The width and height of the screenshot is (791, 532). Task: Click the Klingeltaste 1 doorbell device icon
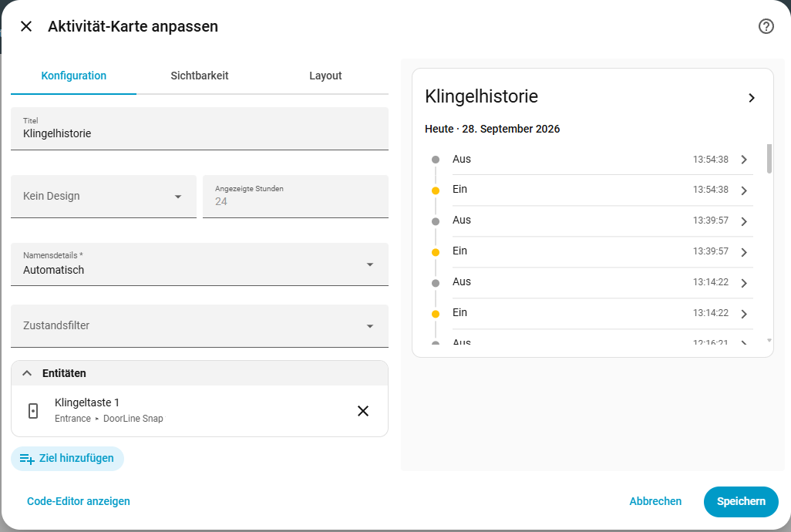(x=33, y=411)
